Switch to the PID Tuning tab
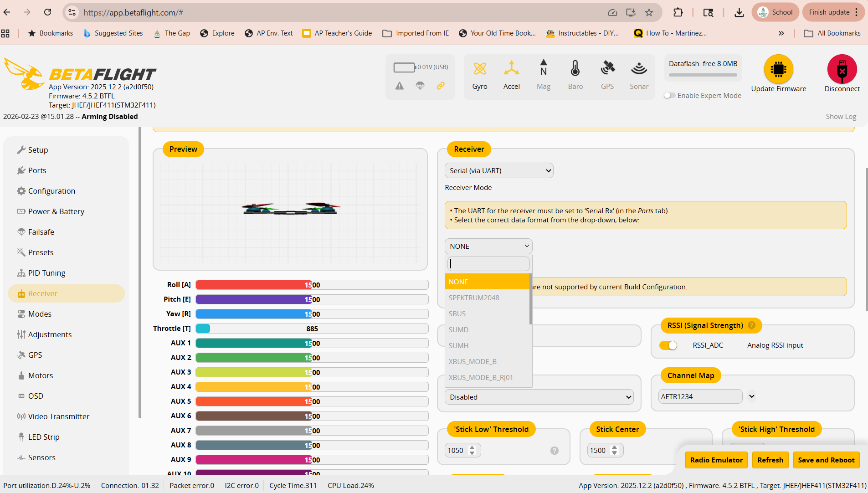 click(x=46, y=273)
